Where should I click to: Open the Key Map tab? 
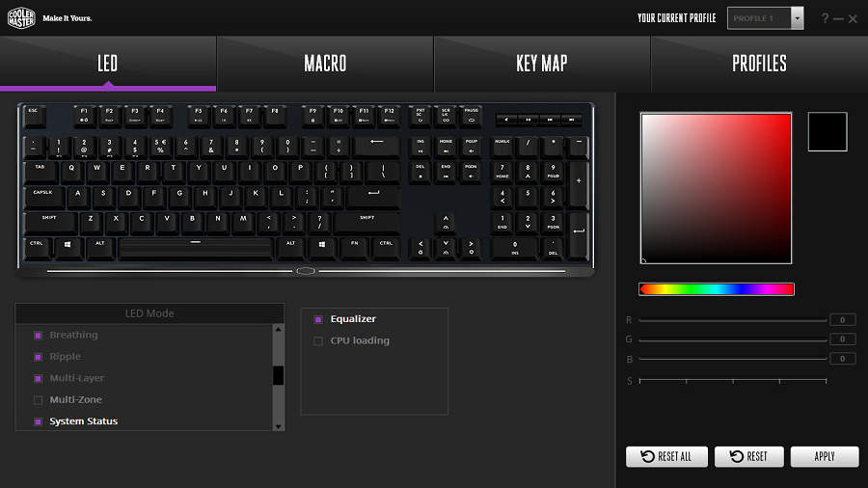pos(541,64)
